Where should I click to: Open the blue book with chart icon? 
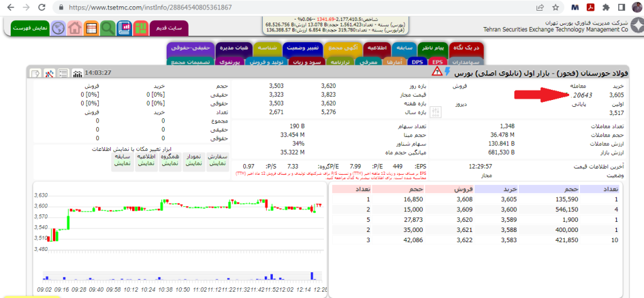coord(124,28)
